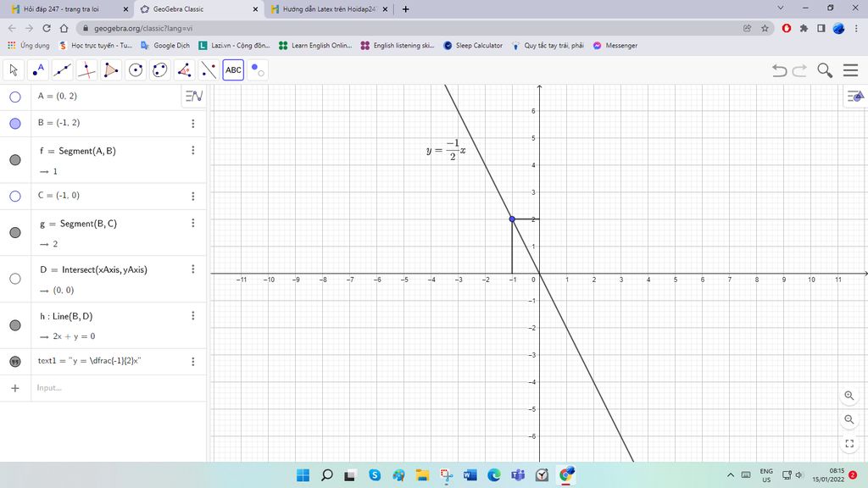Toggle visibility of line h

[15, 324]
